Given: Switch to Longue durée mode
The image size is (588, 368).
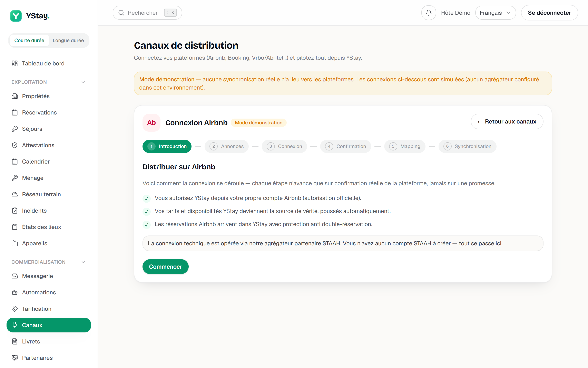Looking at the screenshot, I should coord(68,40).
